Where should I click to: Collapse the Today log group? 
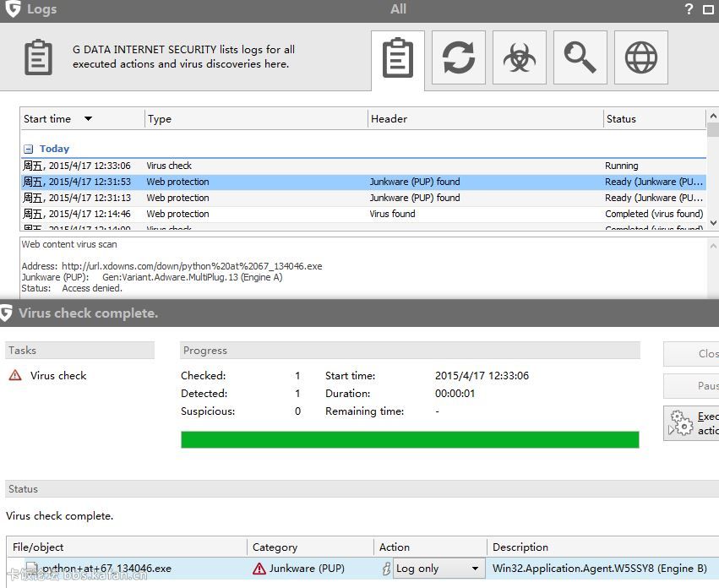point(29,149)
